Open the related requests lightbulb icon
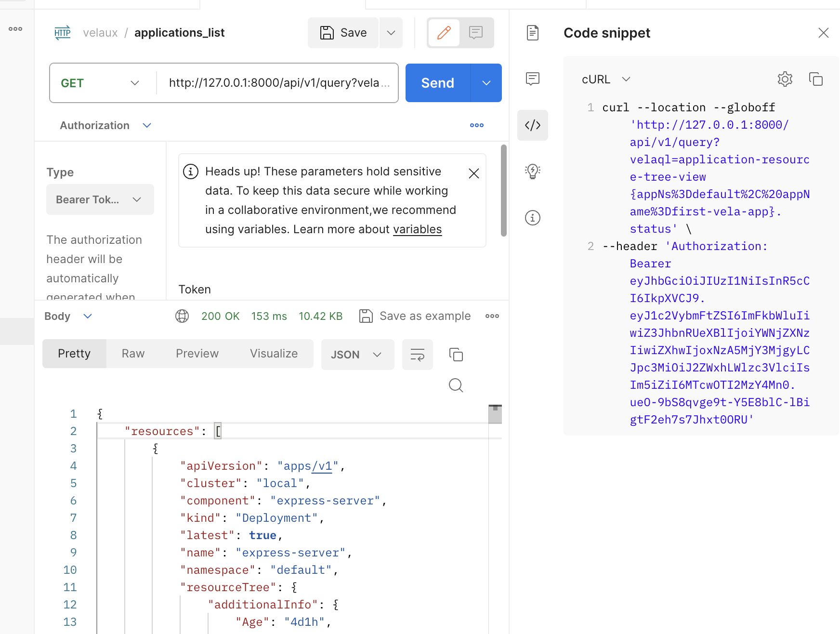 [x=533, y=172]
